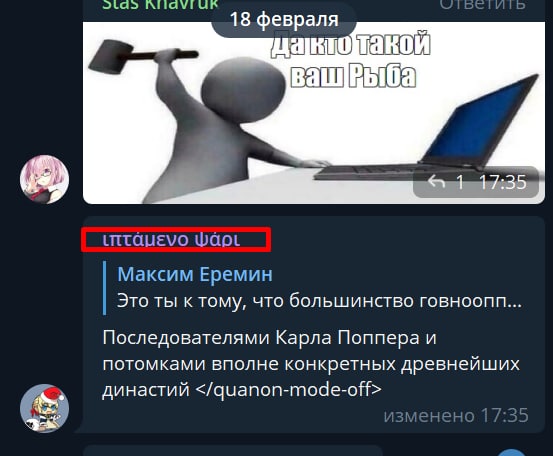Open the ιπτάμενο ψάρι sender profile
Viewport: 553px width, 456px height.
click(x=171, y=239)
